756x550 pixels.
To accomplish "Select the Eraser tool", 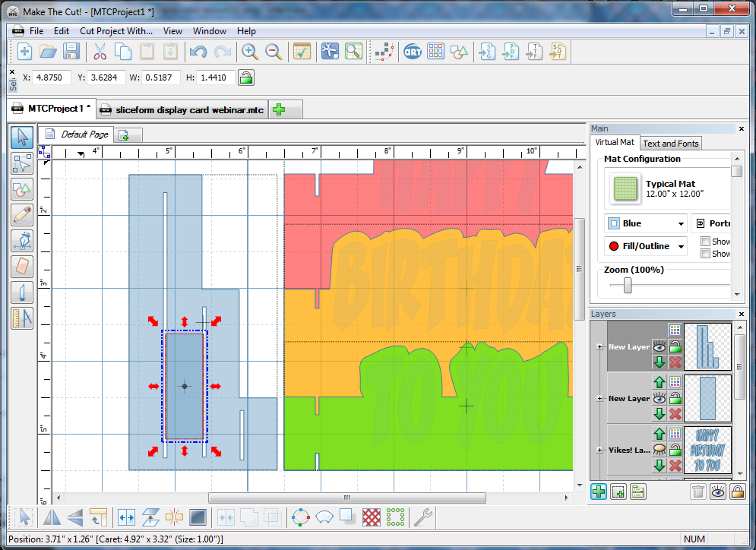I will (22, 267).
